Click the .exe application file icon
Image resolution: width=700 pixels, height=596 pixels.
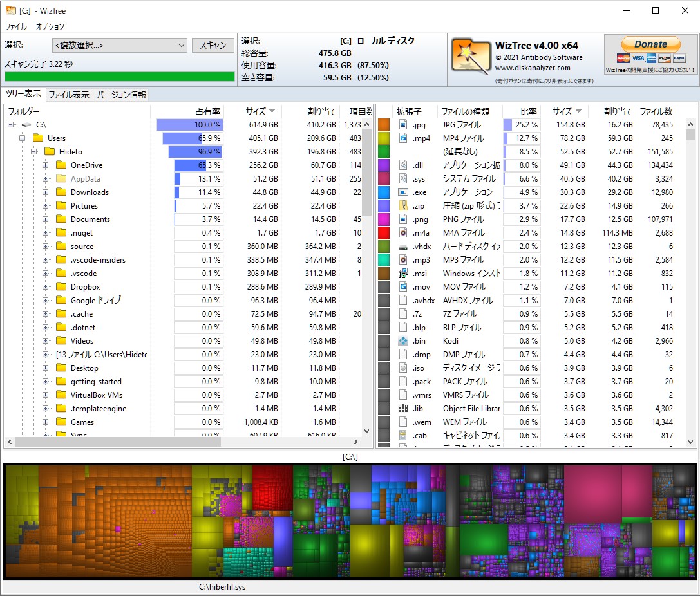pos(402,192)
